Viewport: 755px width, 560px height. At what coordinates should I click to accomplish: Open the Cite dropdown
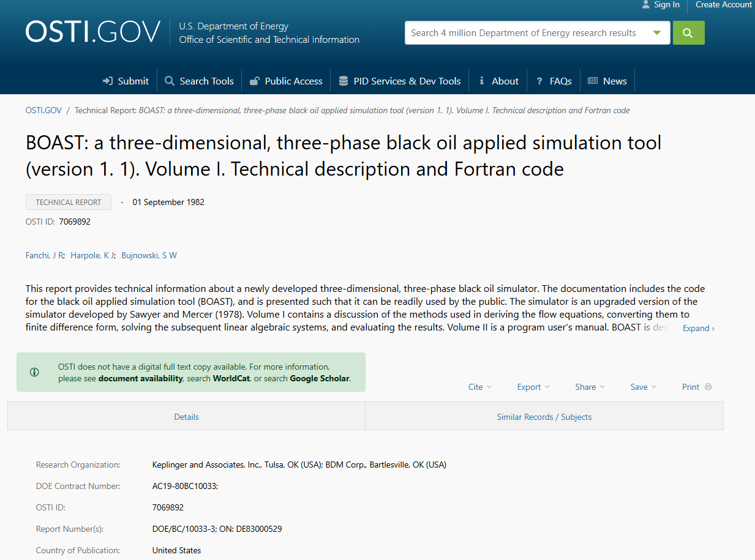480,387
